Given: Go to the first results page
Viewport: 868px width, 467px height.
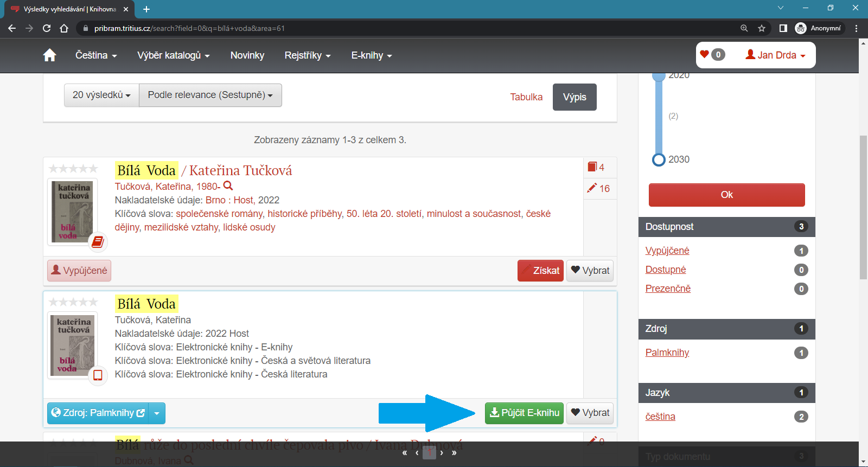Looking at the screenshot, I should [x=404, y=453].
